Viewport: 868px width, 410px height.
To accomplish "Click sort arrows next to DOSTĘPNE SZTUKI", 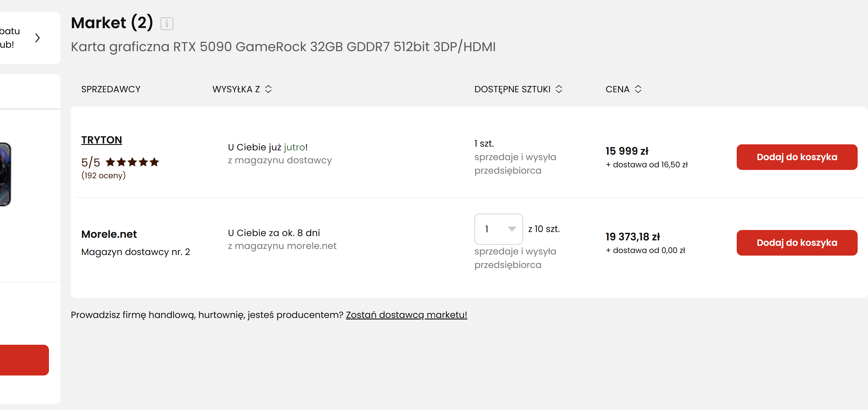I will (x=559, y=89).
